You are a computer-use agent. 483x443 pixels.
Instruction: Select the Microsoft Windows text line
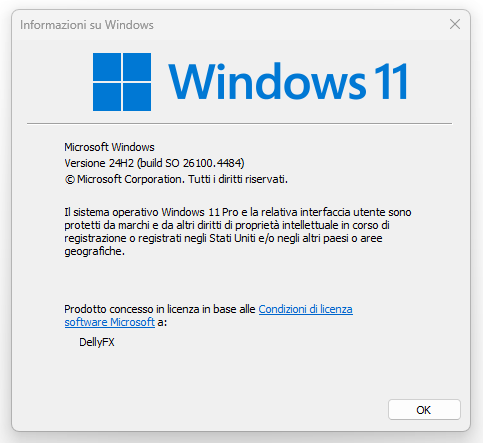(x=109, y=147)
